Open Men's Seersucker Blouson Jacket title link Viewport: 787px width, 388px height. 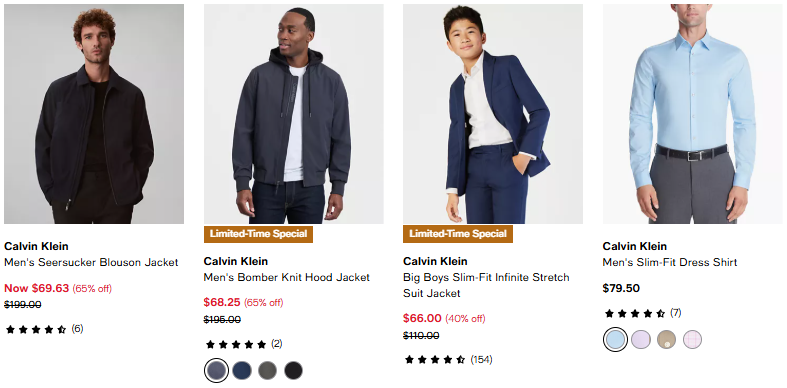[x=91, y=262]
